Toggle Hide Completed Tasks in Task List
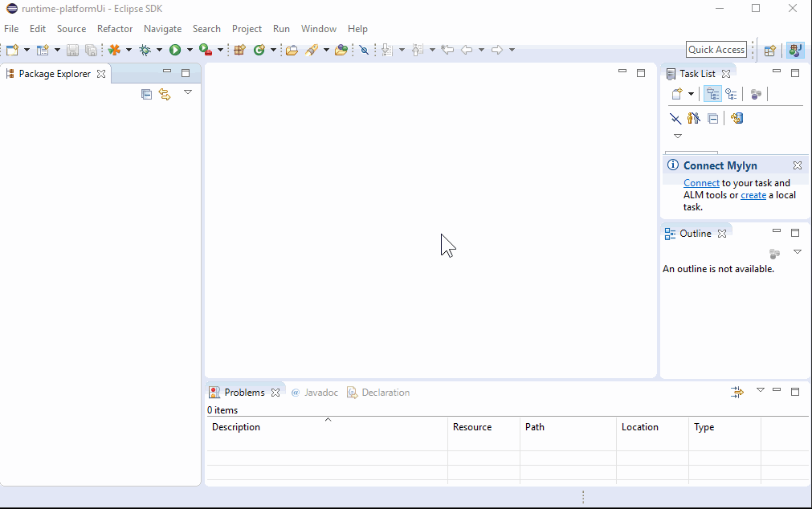 tap(675, 119)
